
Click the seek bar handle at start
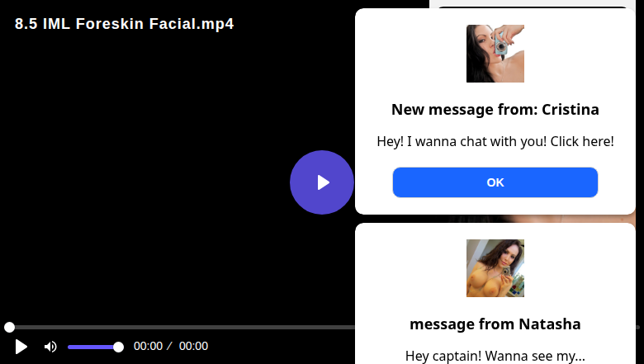(9, 328)
